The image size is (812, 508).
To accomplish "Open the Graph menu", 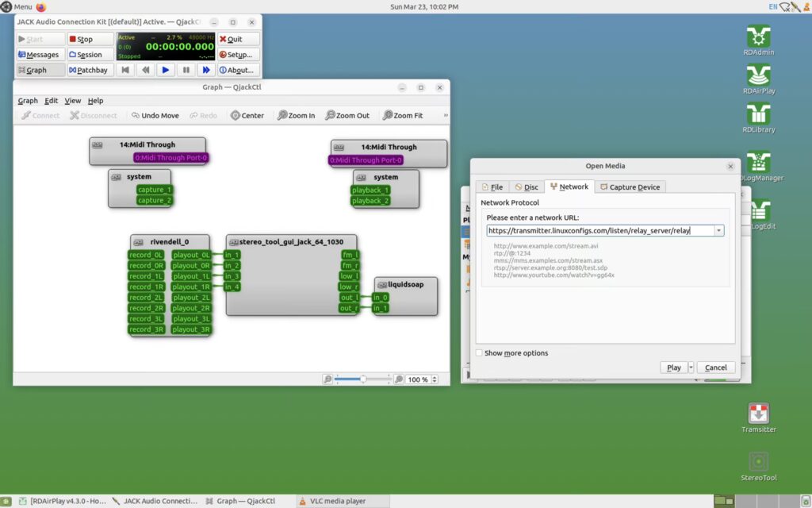I will click(x=28, y=101).
